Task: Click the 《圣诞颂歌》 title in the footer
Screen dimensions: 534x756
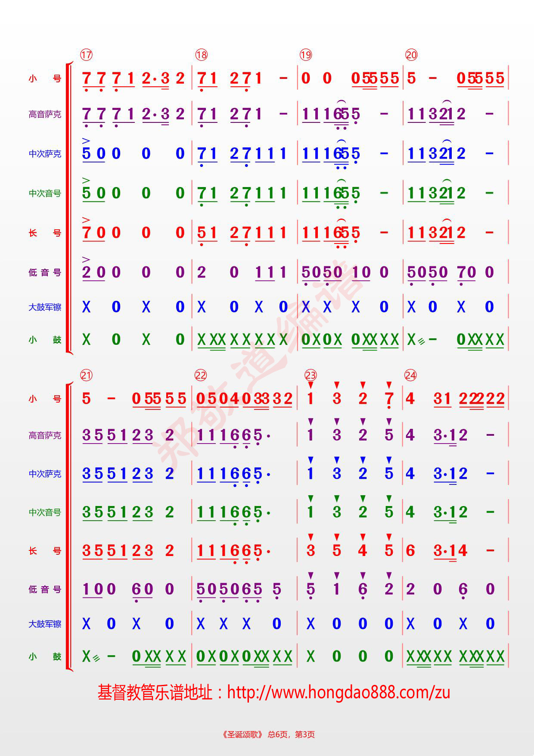Action: click(x=242, y=734)
